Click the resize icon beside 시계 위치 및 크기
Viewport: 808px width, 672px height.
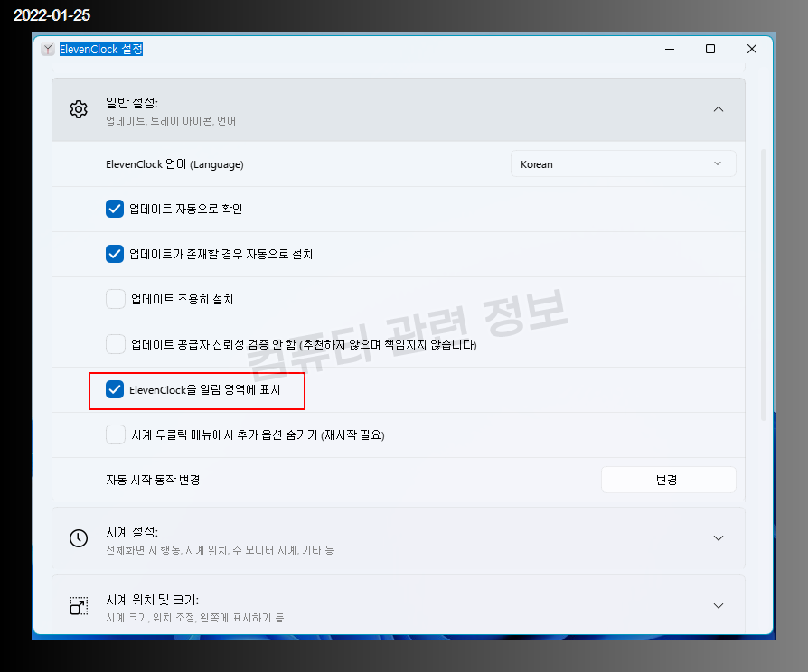[x=79, y=605]
